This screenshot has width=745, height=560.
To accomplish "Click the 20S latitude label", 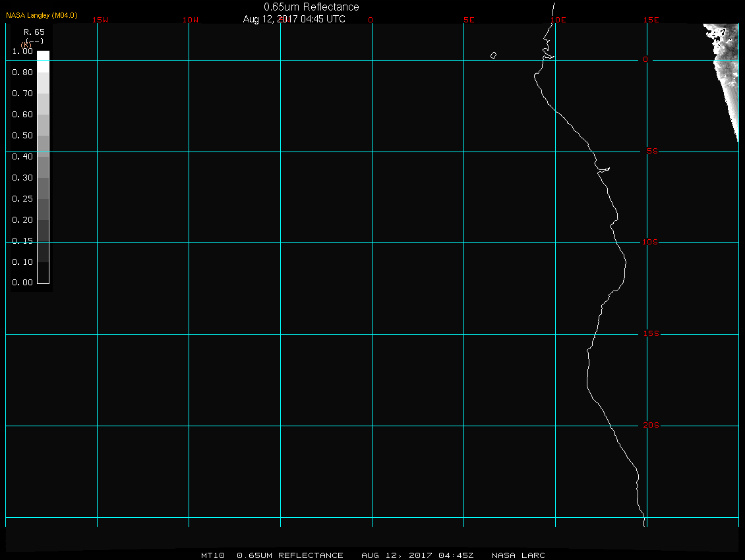I will 651,425.
